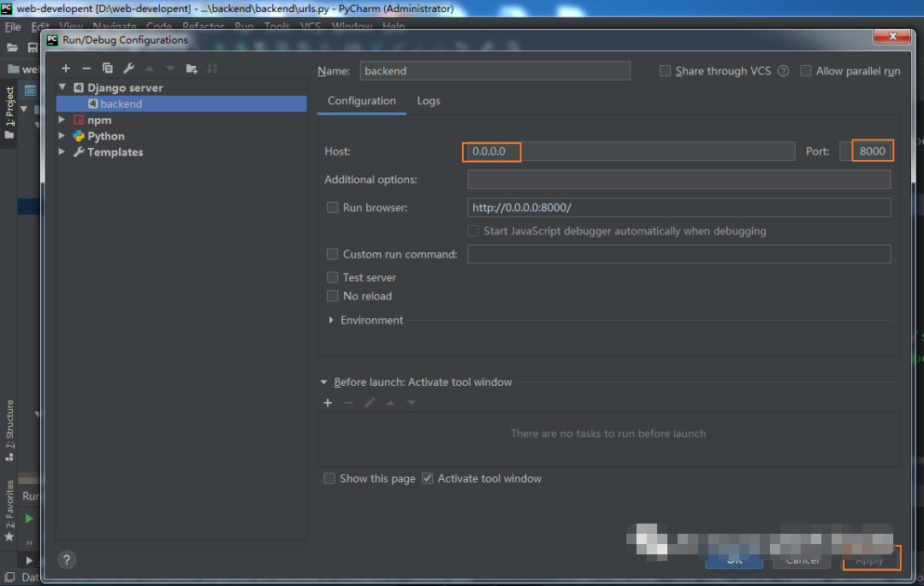Enable Share through VCS checkbox
Image resolution: width=924 pixels, height=586 pixels.
pyautogui.click(x=666, y=71)
